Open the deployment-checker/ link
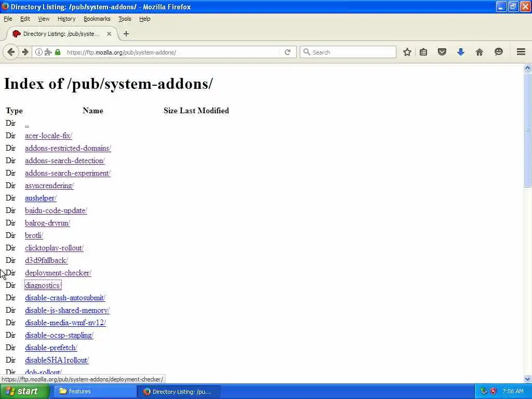 pos(58,273)
